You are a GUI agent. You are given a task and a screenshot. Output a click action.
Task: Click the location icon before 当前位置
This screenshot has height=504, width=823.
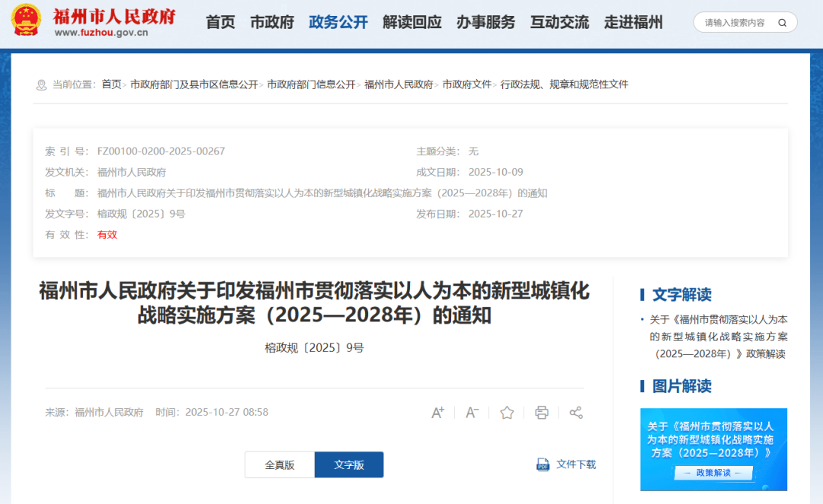[x=41, y=85]
